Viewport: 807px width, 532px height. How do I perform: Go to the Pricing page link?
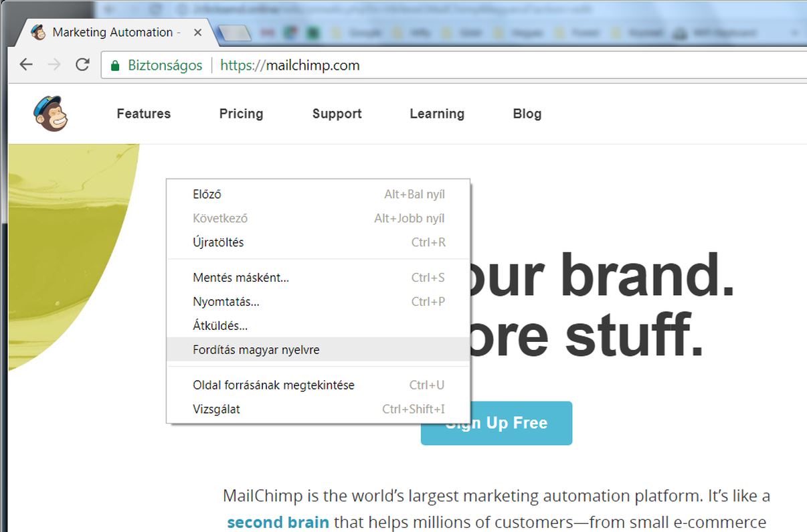[241, 114]
